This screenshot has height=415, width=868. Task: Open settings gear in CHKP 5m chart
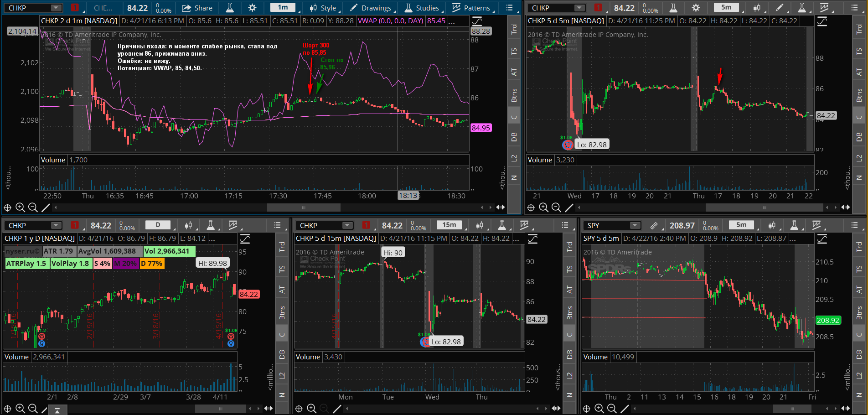pyautogui.click(x=696, y=8)
